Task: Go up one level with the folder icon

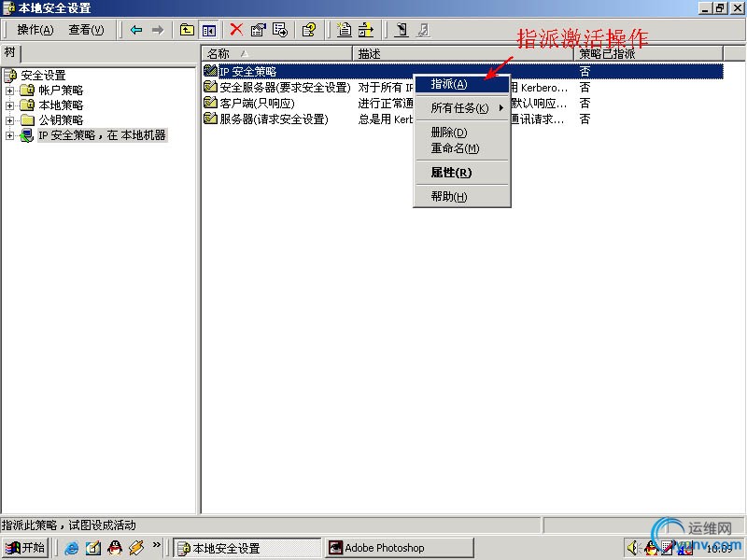Action: 187,31
